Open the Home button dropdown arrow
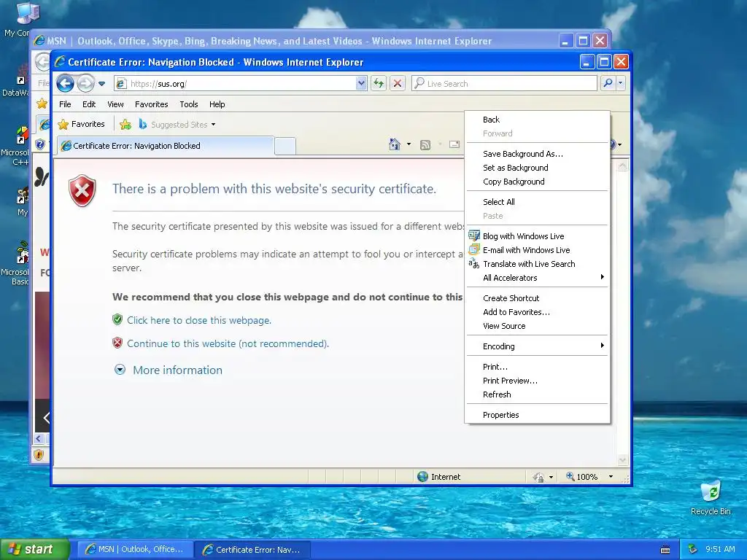The height and width of the screenshot is (560, 747). pyautogui.click(x=409, y=144)
